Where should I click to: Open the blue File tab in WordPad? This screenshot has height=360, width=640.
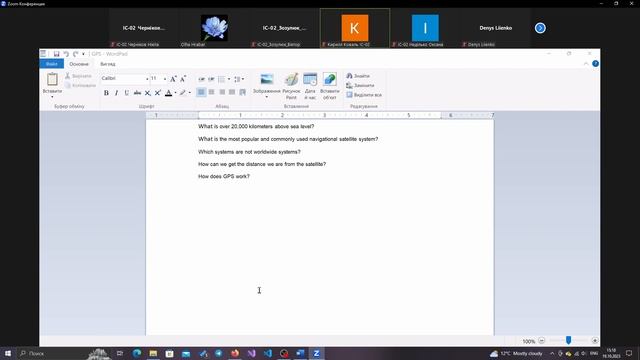tap(51, 64)
